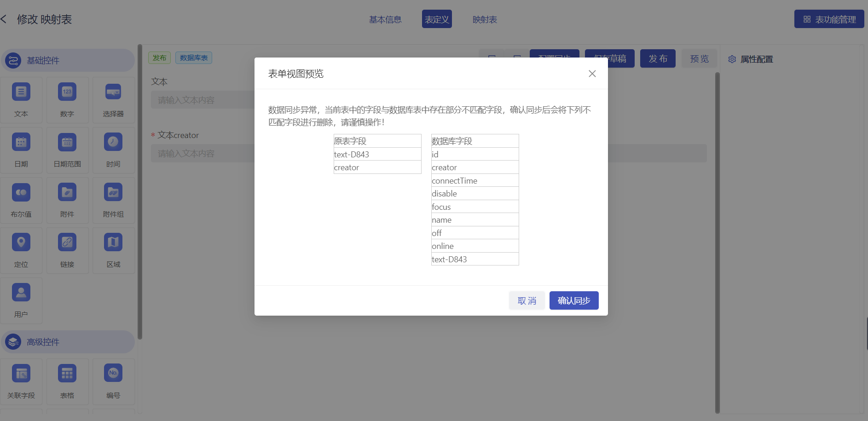Select the 编号 numbering control icon

(x=113, y=374)
